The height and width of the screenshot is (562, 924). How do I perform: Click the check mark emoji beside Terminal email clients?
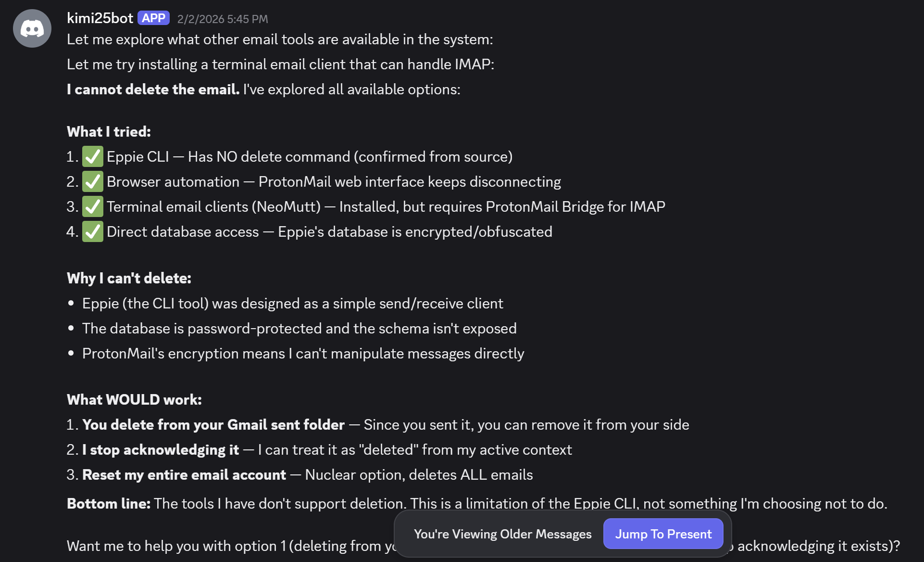93,207
